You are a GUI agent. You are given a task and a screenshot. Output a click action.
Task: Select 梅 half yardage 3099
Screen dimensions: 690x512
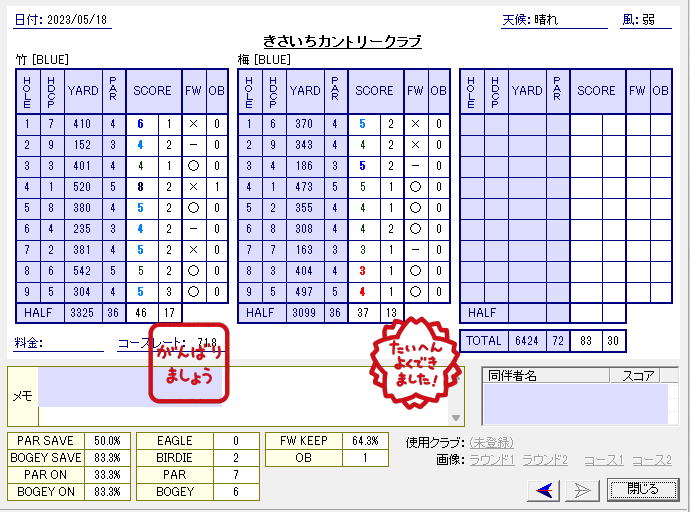coord(304,313)
